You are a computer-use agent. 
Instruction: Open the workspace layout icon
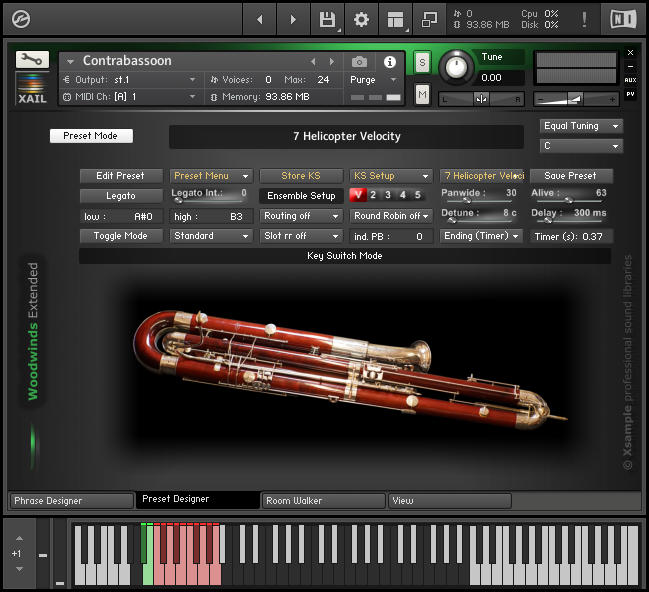395,19
